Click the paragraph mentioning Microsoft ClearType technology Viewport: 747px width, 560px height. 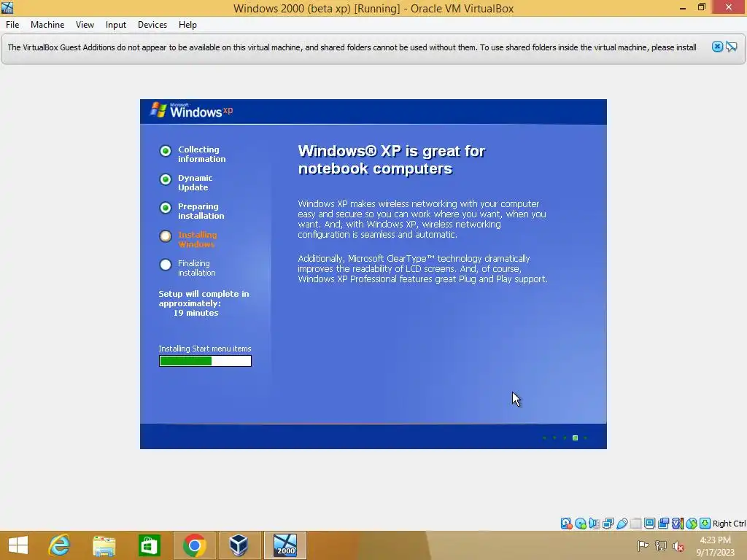tap(422, 268)
